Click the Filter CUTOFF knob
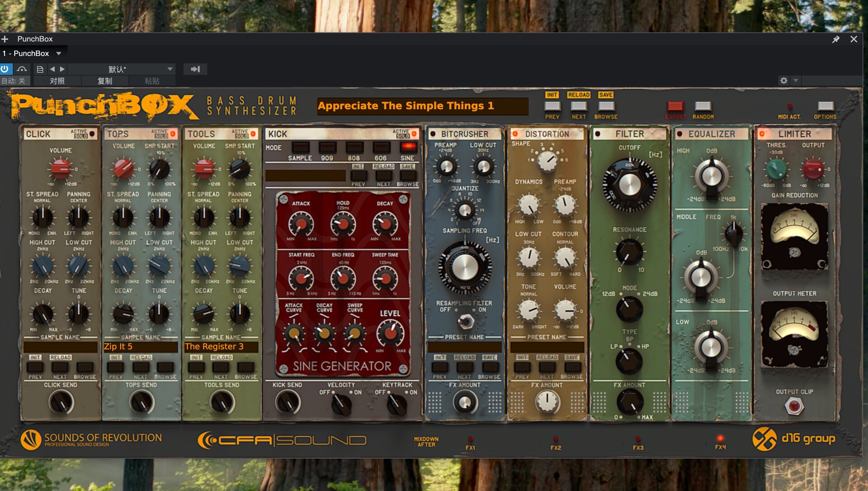The height and width of the screenshot is (491, 868). [x=629, y=184]
